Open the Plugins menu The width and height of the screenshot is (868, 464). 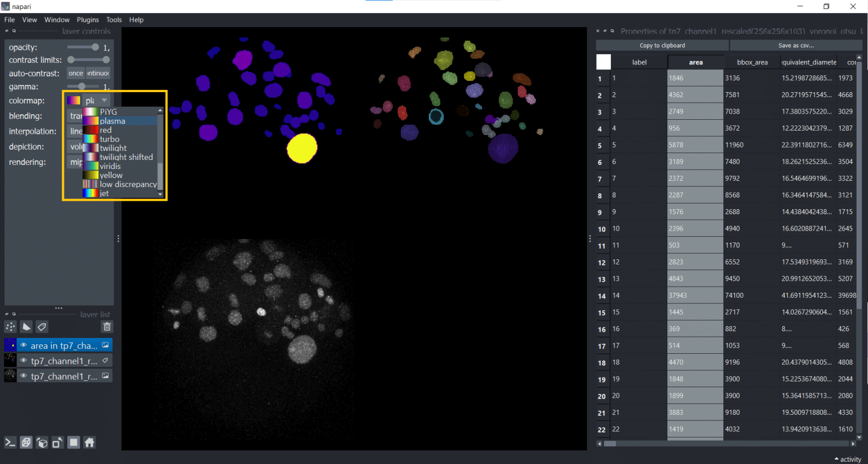pyautogui.click(x=88, y=20)
